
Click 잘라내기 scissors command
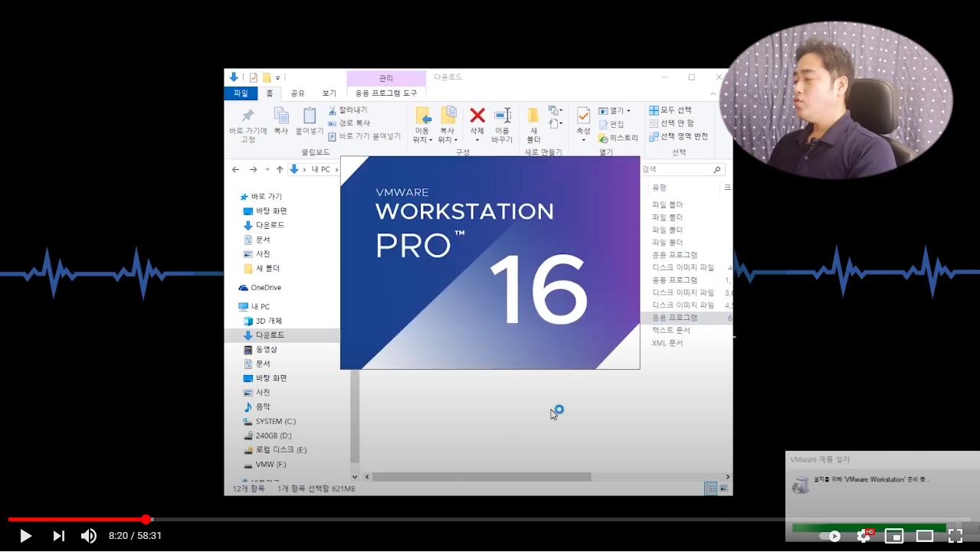(x=347, y=110)
